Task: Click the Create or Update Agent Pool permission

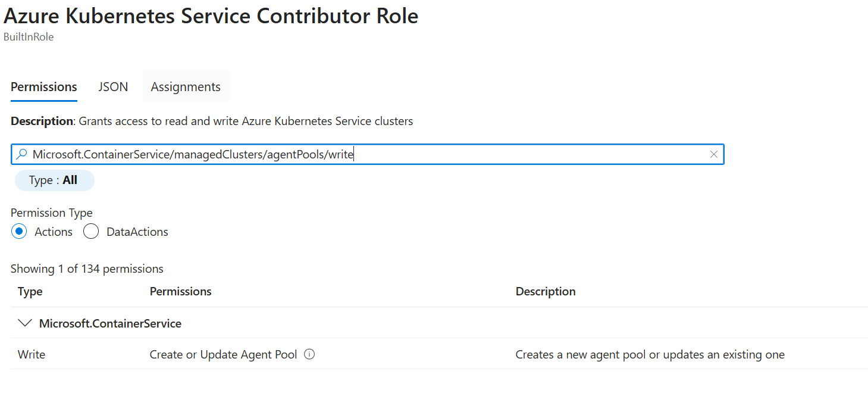Action: coord(223,354)
